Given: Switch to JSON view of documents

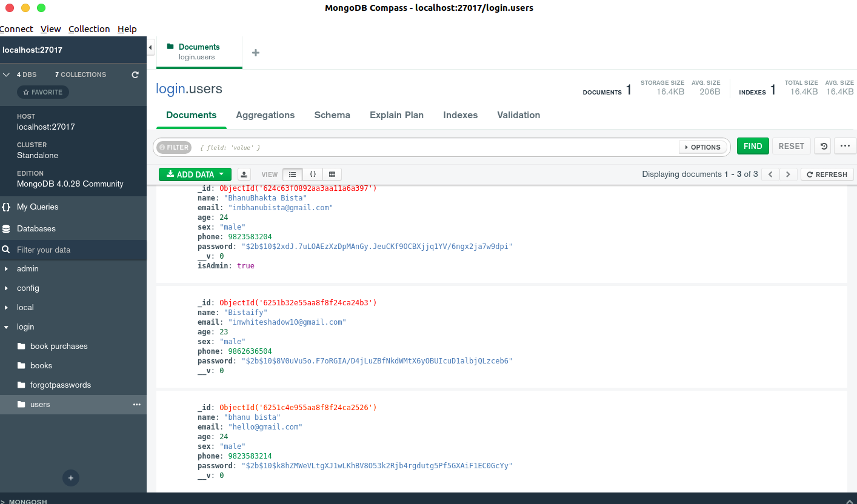Looking at the screenshot, I should (x=313, y=174).
